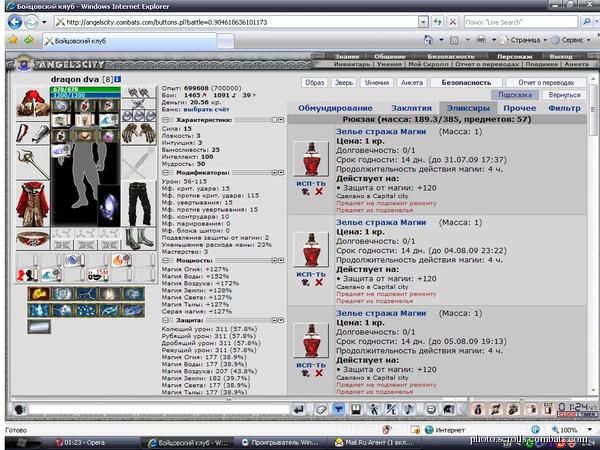Click the scroll showing red and black silhouettes
Screen dimensions: 600x450
(x=26, y=274)
